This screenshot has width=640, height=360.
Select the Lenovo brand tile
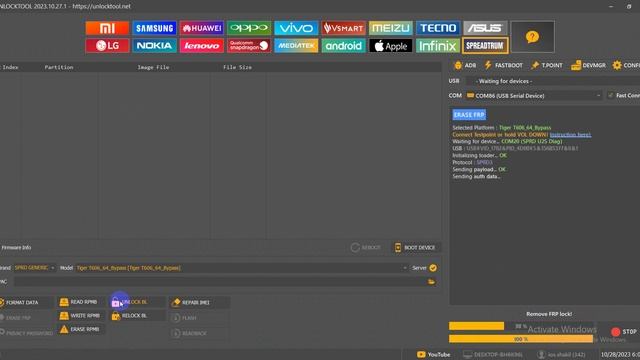(202, 46)
